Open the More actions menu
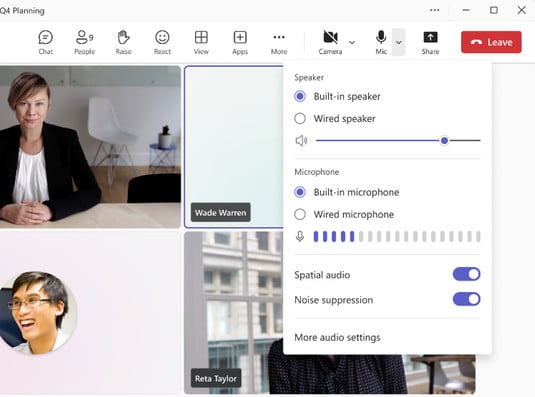 pos(279,43)
